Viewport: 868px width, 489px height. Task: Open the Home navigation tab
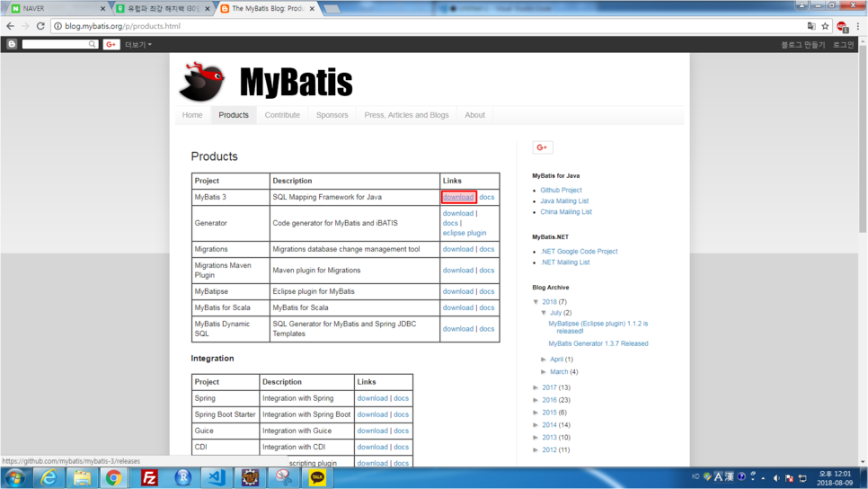pos(192,115)
